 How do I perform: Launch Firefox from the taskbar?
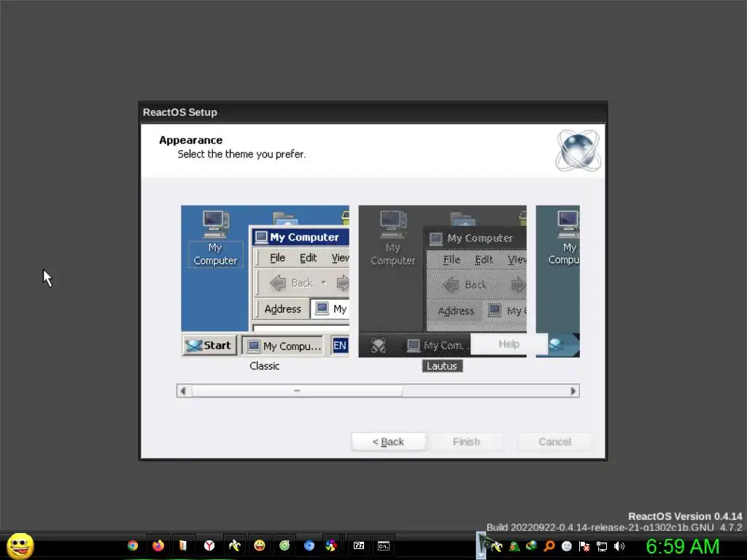(x=158, y=545)
